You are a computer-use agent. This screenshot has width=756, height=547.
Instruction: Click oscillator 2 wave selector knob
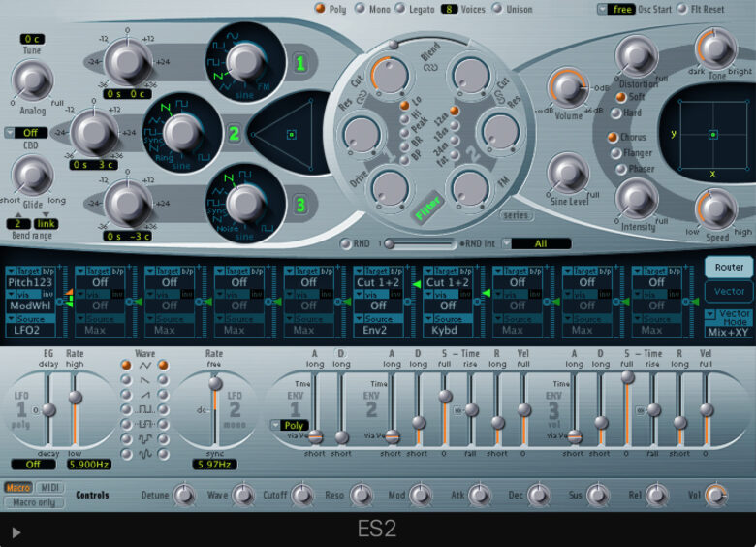pyautogui.click(x=182, y=133)
